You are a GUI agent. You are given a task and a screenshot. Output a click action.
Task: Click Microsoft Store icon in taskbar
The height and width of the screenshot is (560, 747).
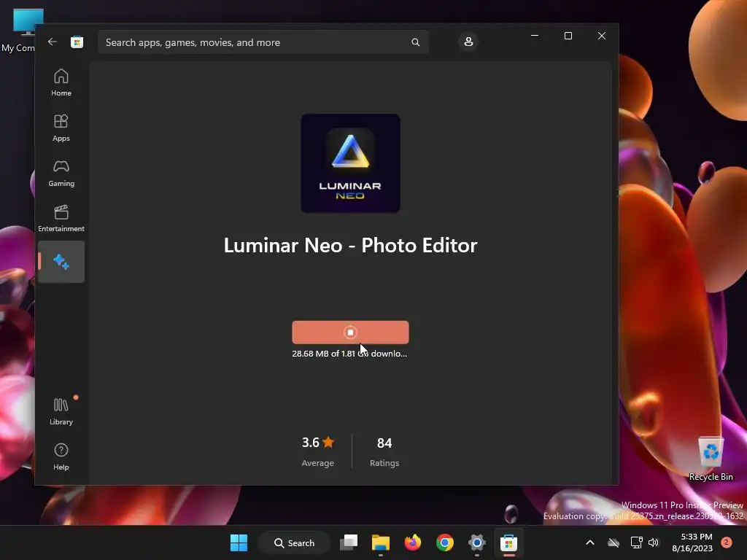[508, 542]
